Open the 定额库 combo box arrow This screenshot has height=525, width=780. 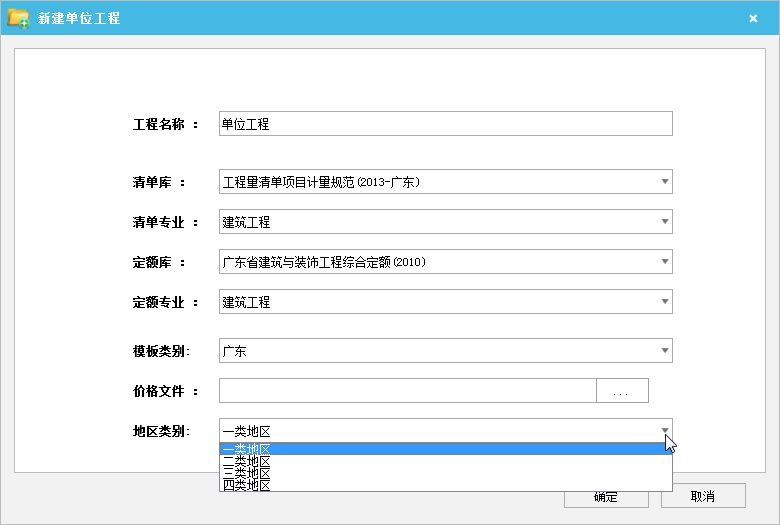click(664, 262)
